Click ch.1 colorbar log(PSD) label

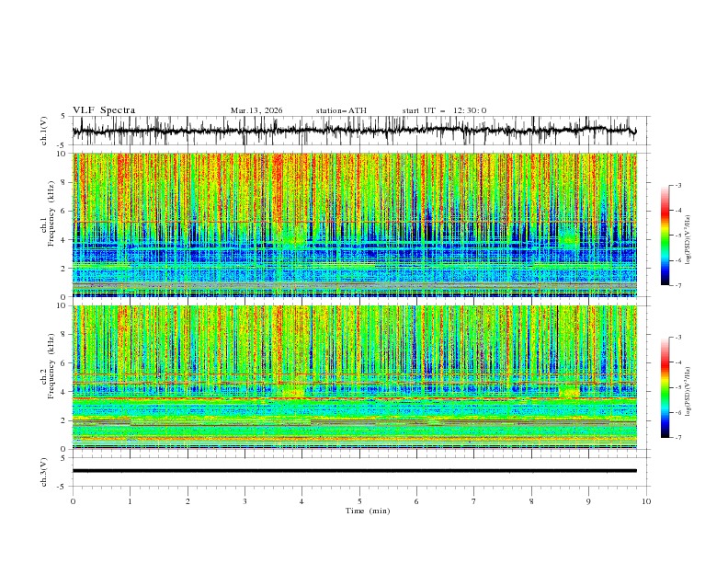688,240
